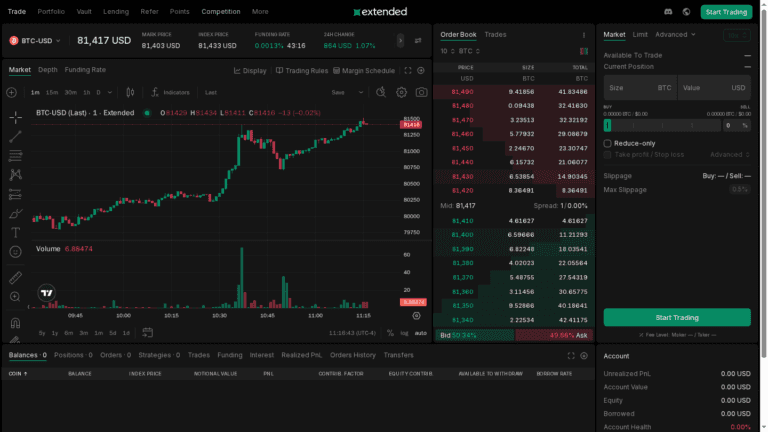Open the globe language selector
The width and height of the screenshot is (768, 432).
686,12
